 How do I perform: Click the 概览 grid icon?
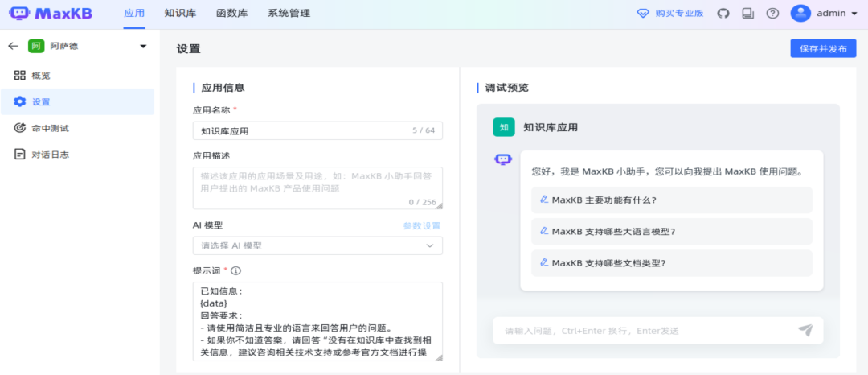[x=20, y=76]
